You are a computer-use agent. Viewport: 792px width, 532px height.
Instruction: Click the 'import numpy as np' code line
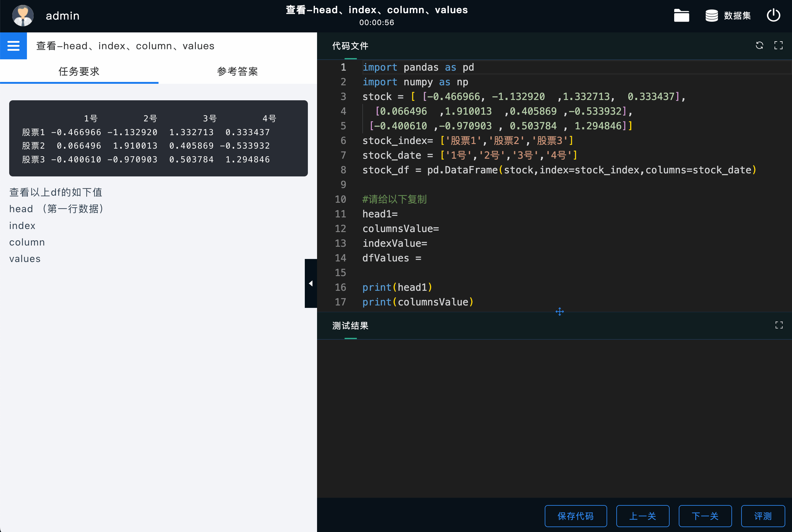tap(415, 82)
